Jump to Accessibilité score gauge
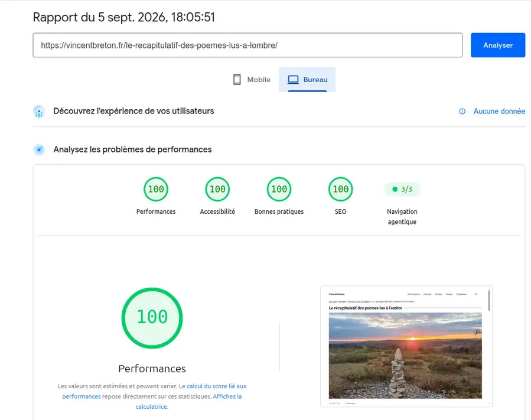531x420 pixels. (217, 189)
